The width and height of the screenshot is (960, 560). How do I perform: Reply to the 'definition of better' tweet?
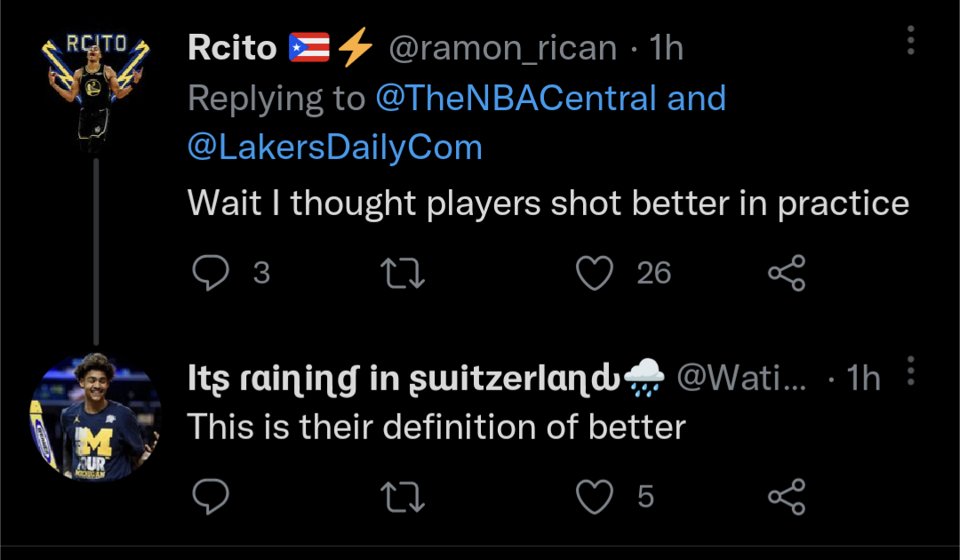211,496
